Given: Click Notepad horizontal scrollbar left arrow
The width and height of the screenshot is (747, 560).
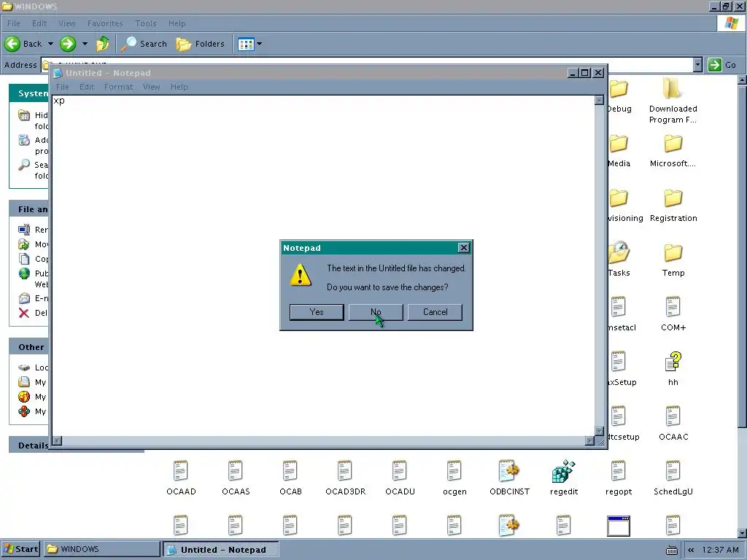Looking at the screenshot, I should tap(57, 441).
